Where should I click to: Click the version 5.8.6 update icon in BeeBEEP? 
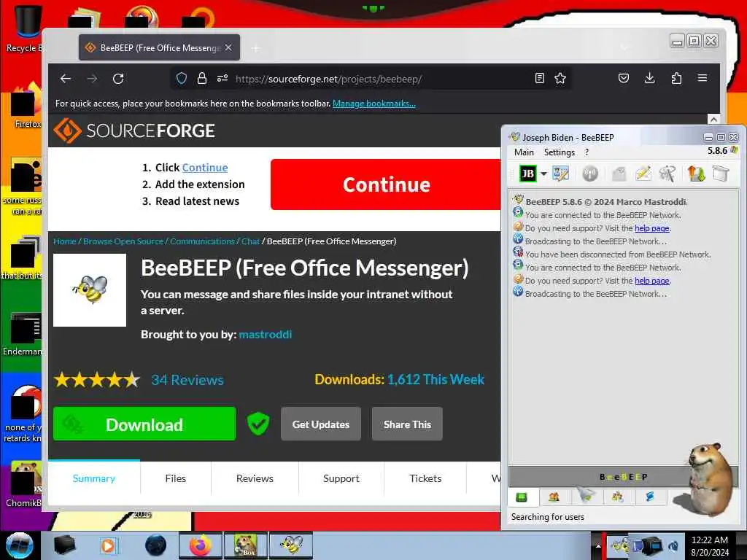(734, 150)
